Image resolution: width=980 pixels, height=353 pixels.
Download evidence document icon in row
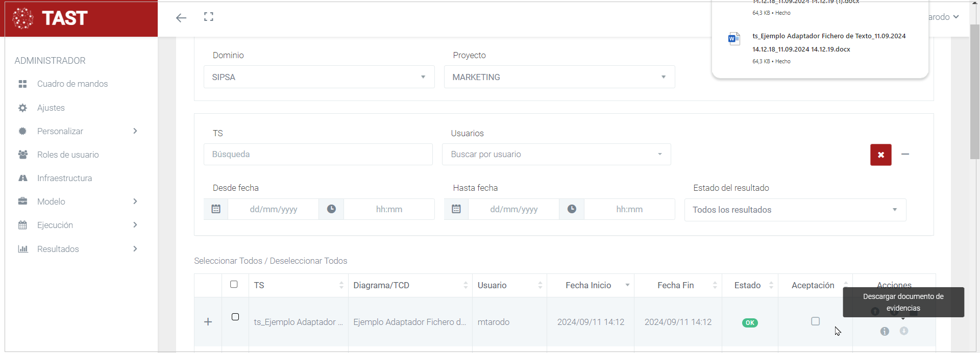coord(904,331)
